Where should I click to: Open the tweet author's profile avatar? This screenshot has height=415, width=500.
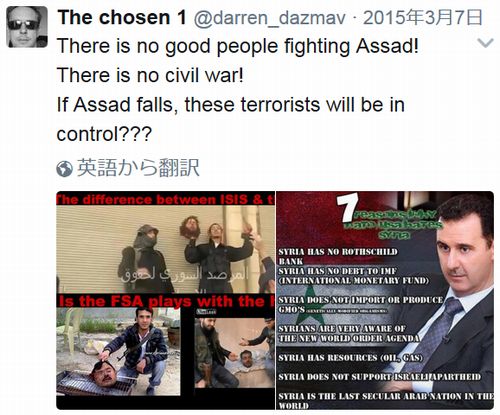click(x=27, y=27)
